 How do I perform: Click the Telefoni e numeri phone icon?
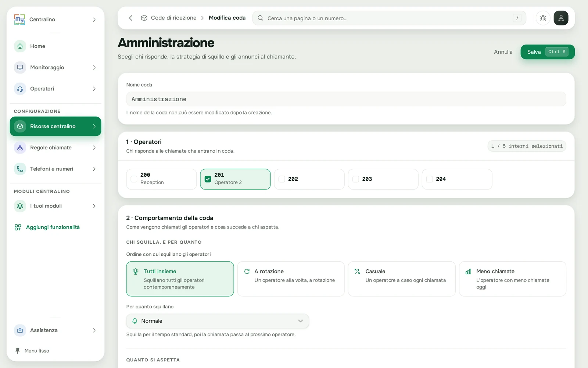tap(20, 169)
